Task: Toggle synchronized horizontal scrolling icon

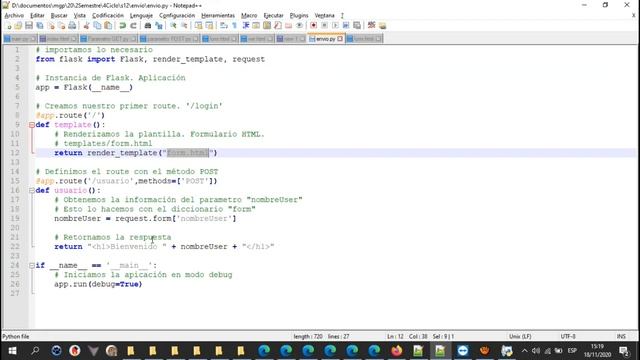Action: 209,26
